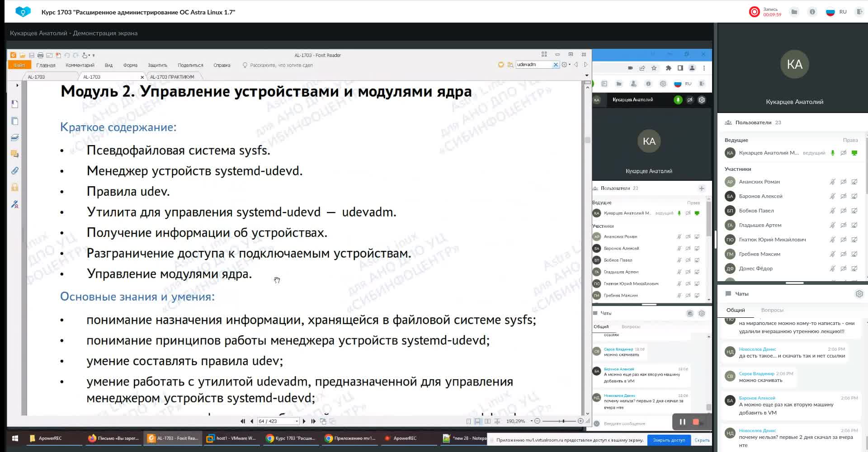
Task: Open the signatures panel in Foxit sidebar
Action: click(x=15, y=204)
